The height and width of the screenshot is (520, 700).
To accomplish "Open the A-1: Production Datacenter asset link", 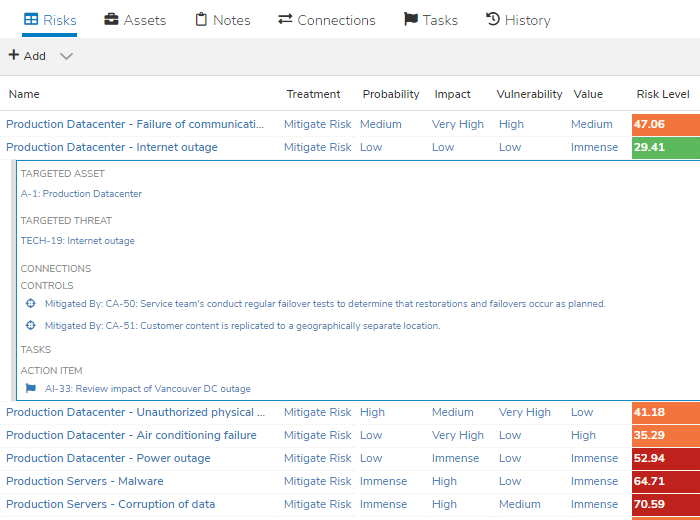I will tap(81, 194).
